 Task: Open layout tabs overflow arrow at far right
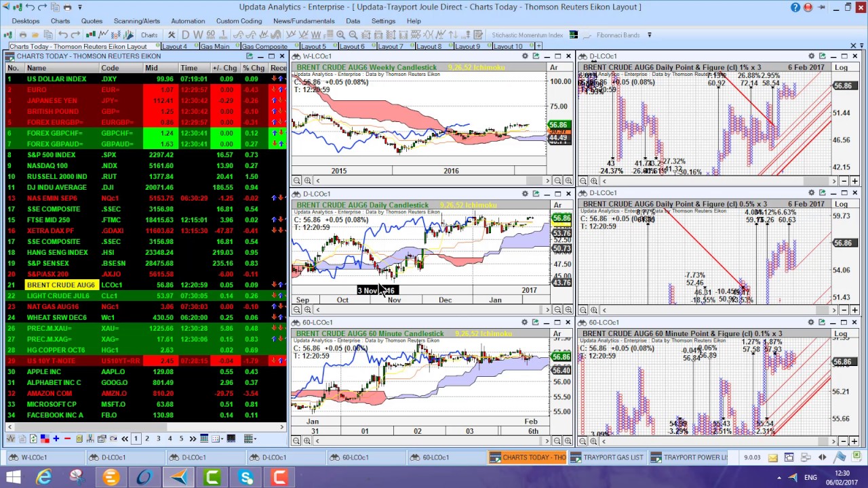[862, 46]
